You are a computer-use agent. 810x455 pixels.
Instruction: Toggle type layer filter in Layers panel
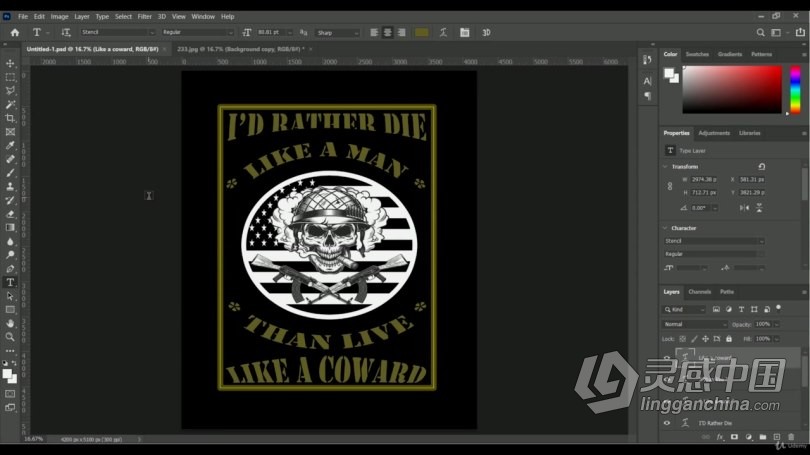tap(741, 309)
